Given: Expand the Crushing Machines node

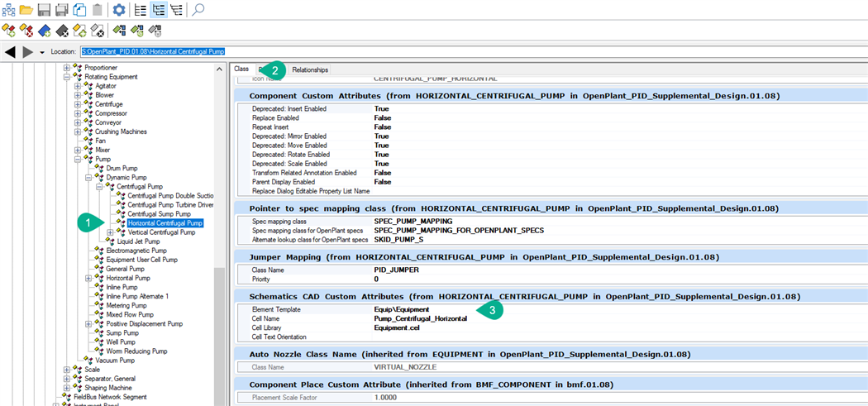Looking at the screenshot, I should coord(78,131).
